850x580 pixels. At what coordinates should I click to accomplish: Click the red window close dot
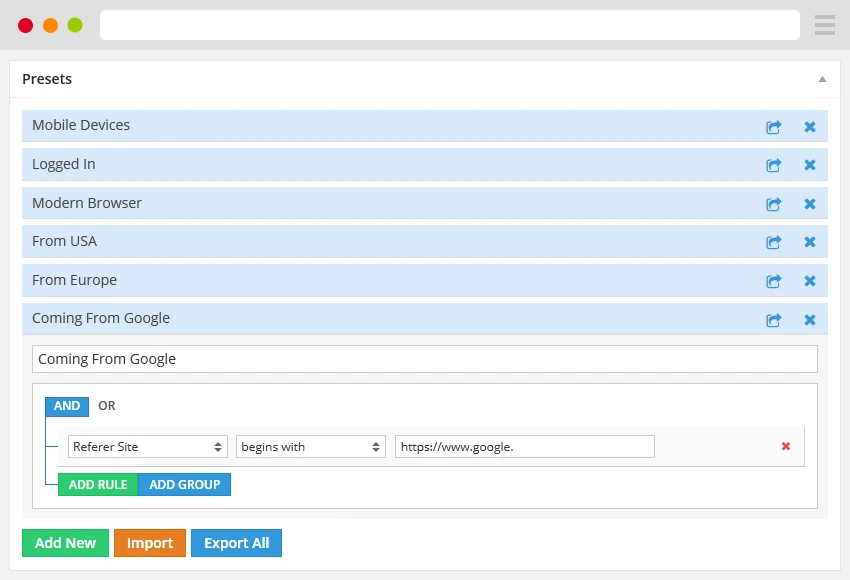[25, 25]
